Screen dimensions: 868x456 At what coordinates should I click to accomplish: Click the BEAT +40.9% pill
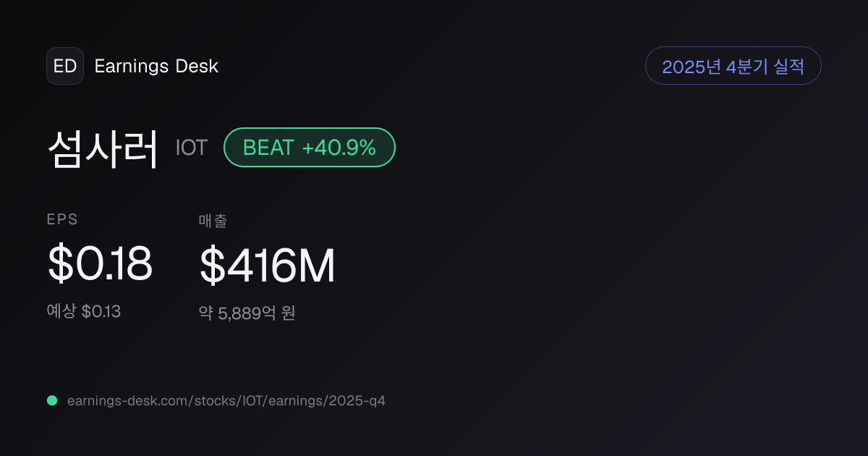310,148
